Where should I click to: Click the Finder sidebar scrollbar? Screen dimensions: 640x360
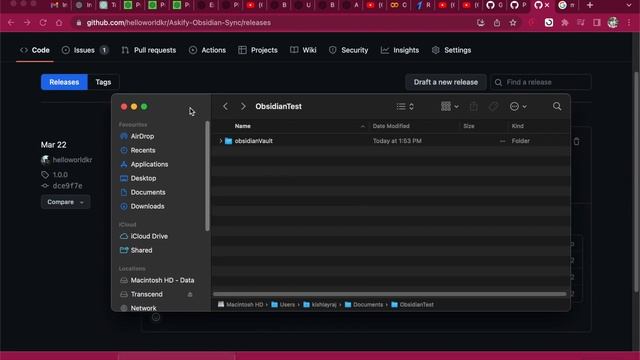click(x=207, y=176)
